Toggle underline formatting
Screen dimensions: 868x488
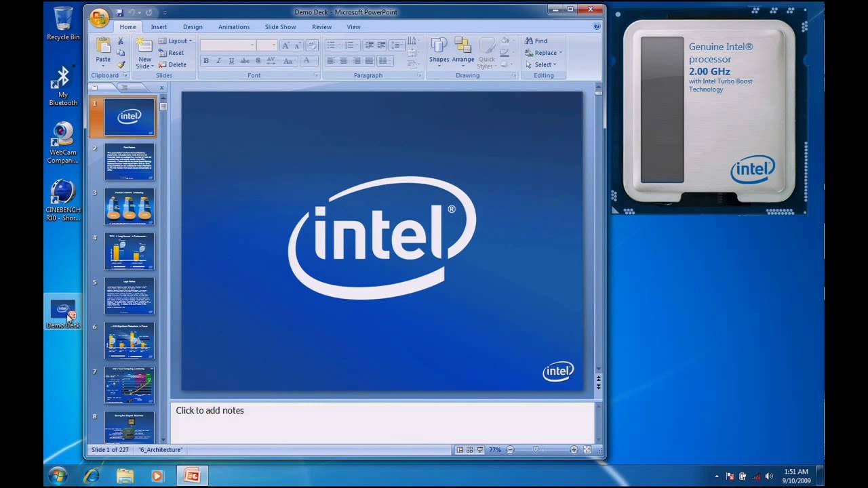(231, 61)
